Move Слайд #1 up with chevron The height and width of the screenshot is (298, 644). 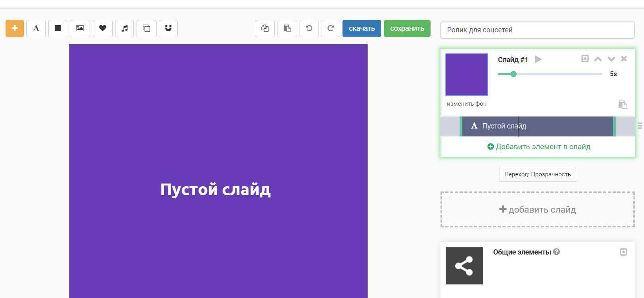coord(598,59)
